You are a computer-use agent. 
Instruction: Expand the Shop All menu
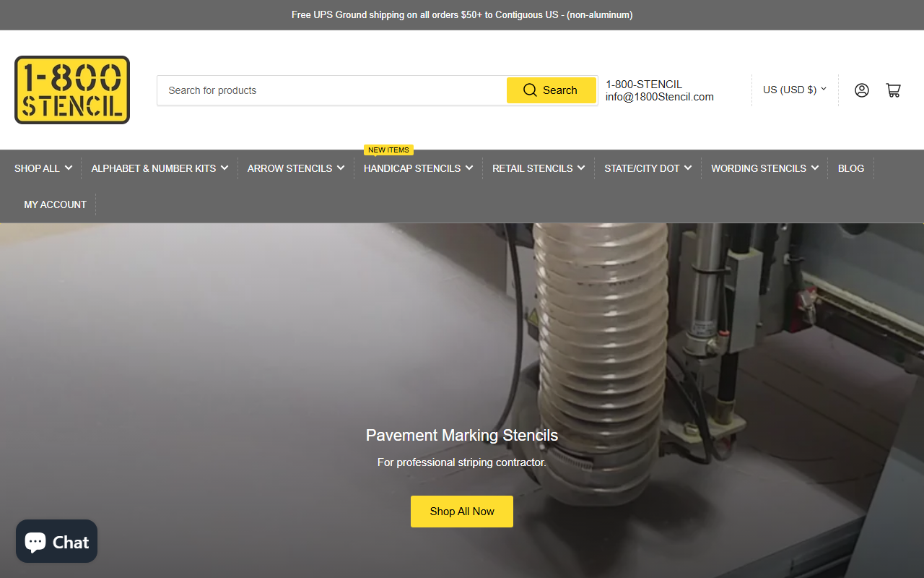43,168
